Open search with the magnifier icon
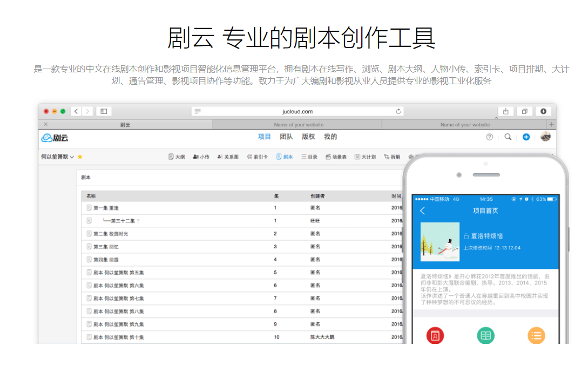Screen dimensions: 588x373 pos(508,137)
